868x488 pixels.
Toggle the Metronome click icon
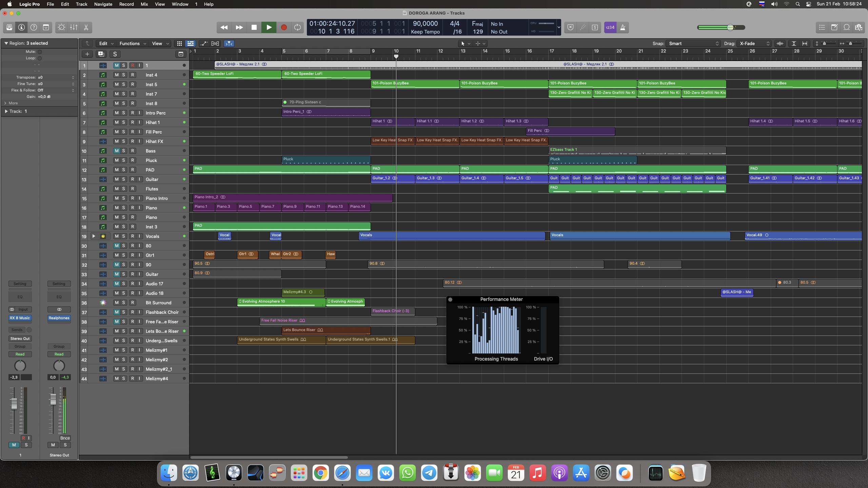623,27
